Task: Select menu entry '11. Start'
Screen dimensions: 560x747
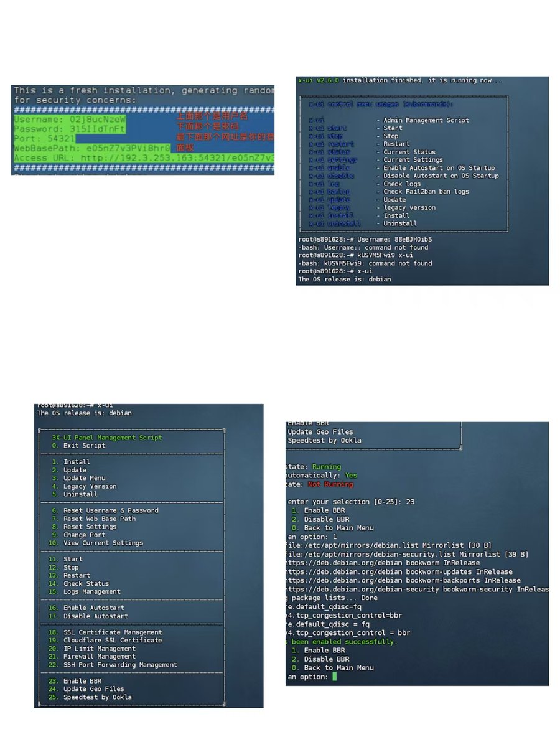Action: point(65,559)
